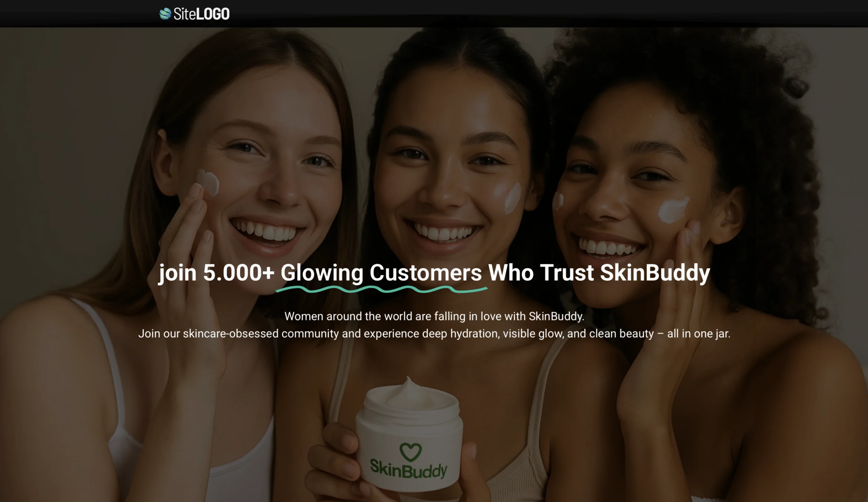Click the cream streak on the middle woman's cheek
Screen dimensions: 868x502
513,197
